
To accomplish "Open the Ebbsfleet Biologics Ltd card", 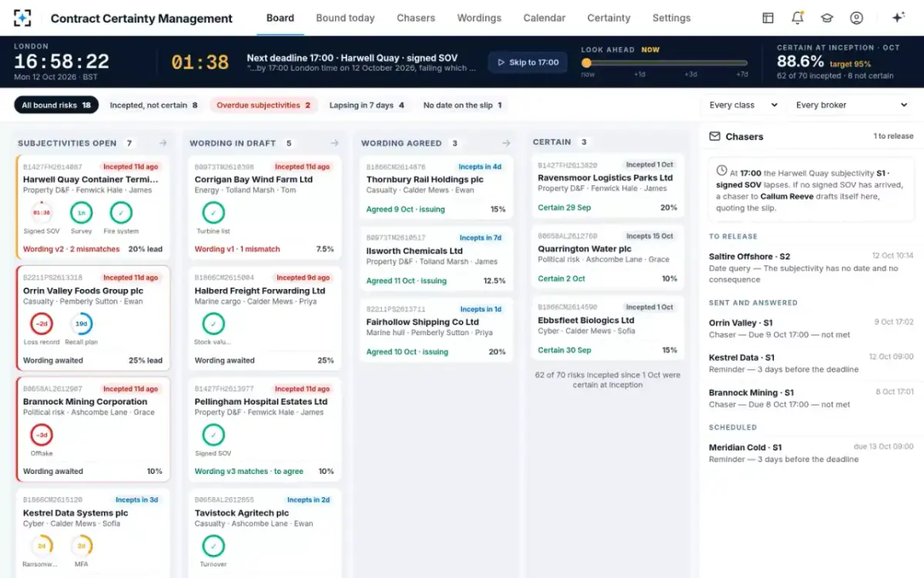I will [x=608, y=329].
